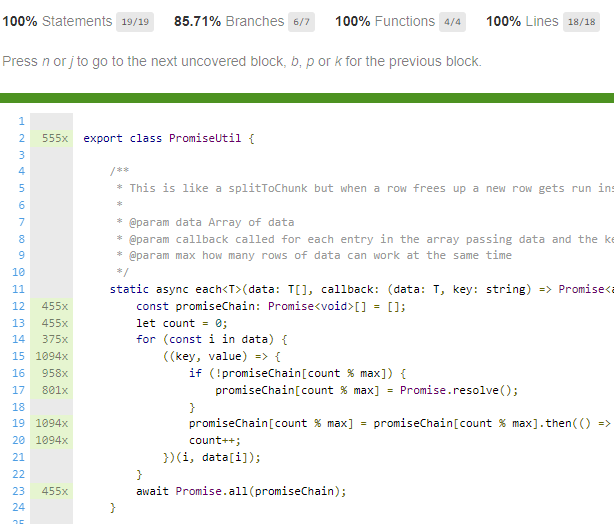
Task: Jump to line number 2
Action: pyautogui.click(x=20, y=138)
